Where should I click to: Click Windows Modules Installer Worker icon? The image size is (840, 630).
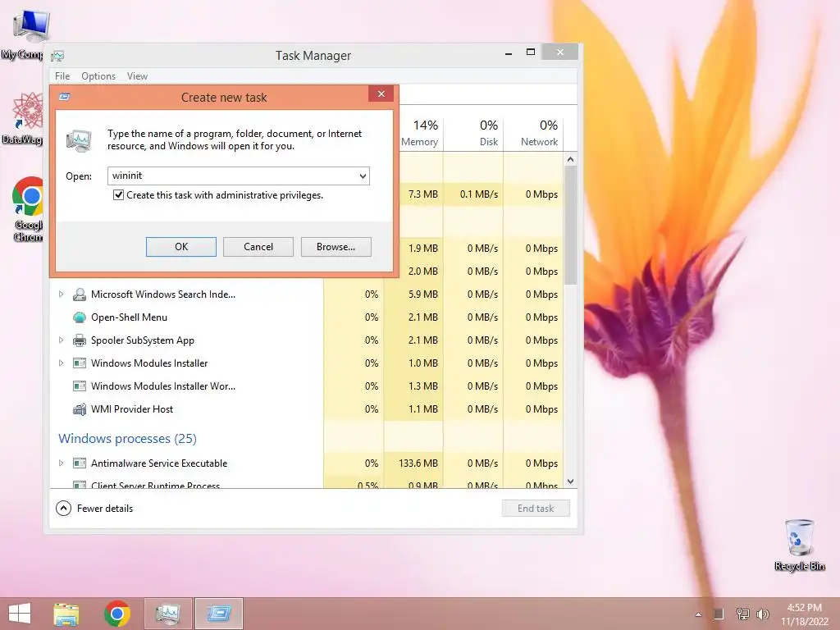click(x=80, y=386)
